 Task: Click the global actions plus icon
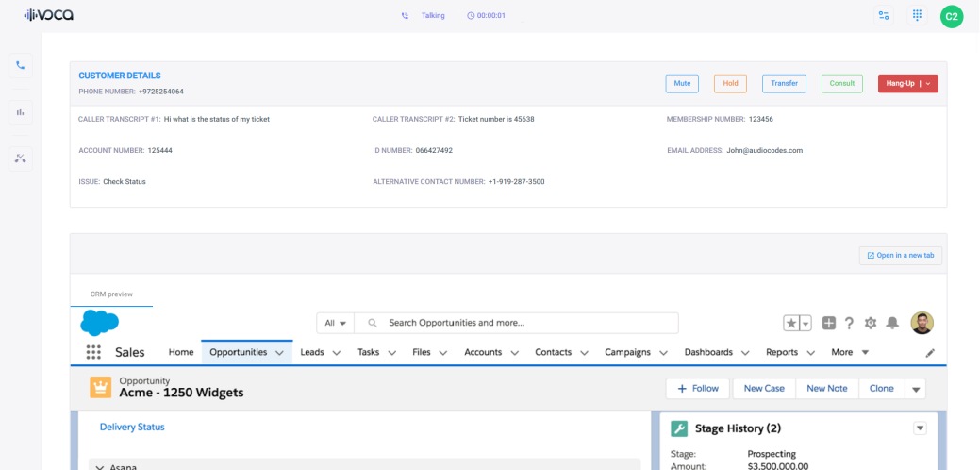[x=829, y=323]
